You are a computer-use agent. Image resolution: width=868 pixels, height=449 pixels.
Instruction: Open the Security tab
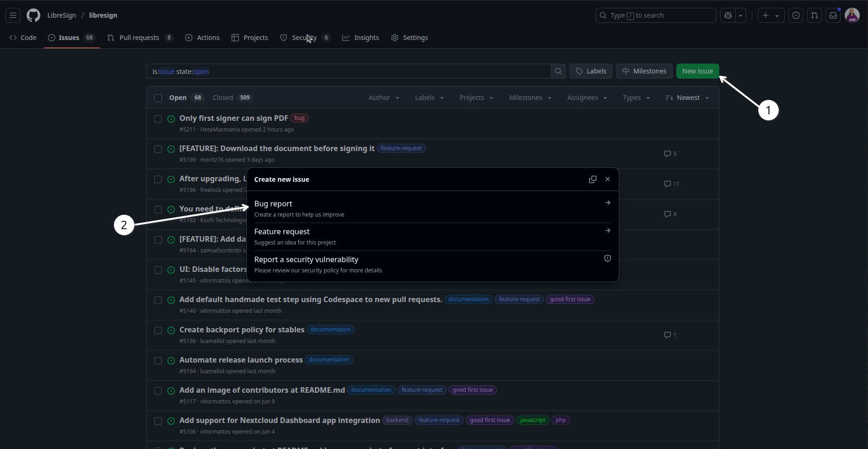point(305,38)
